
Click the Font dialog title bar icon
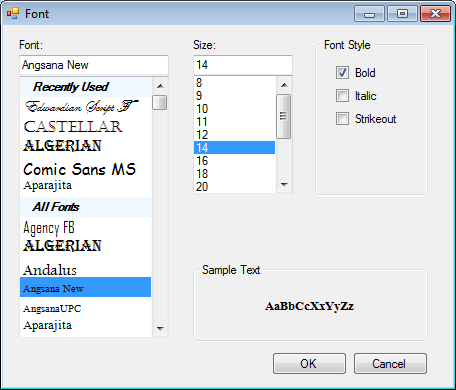pos(13,13)
